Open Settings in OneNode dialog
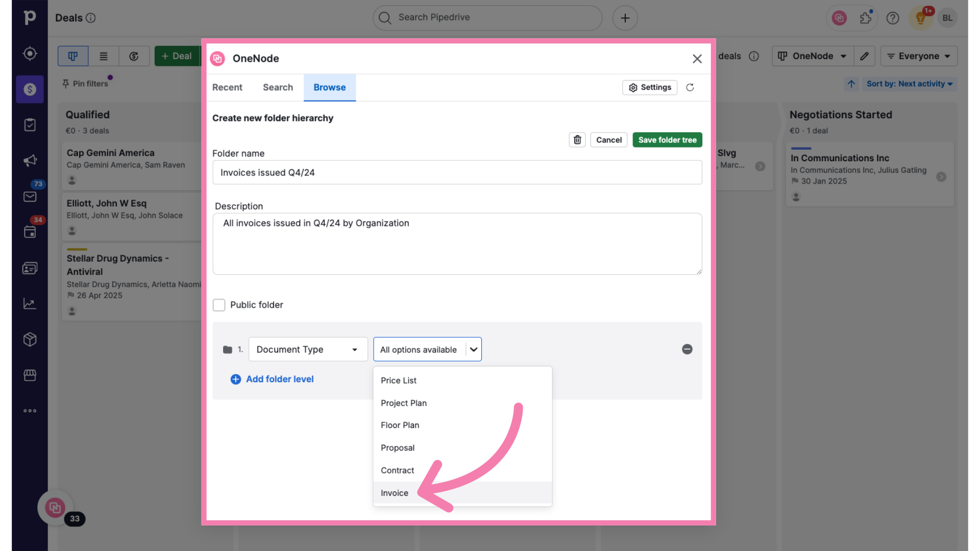980x551 pixels. [650, 87]
